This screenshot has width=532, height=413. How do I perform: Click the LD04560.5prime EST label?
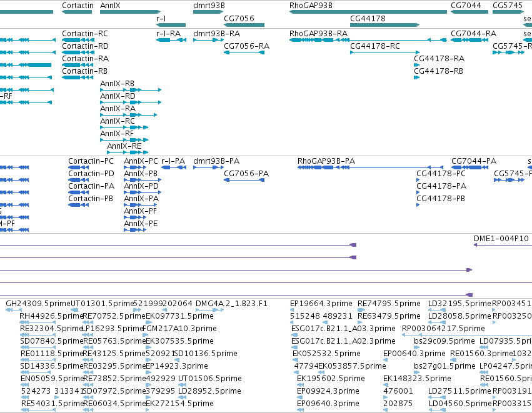pyautogui.click(x=460, y=404)
